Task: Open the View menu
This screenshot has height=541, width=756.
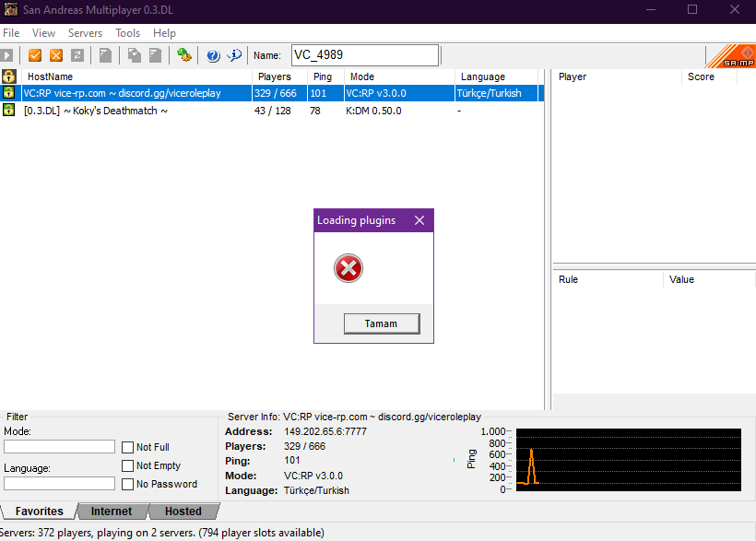Action: (43, 33)
